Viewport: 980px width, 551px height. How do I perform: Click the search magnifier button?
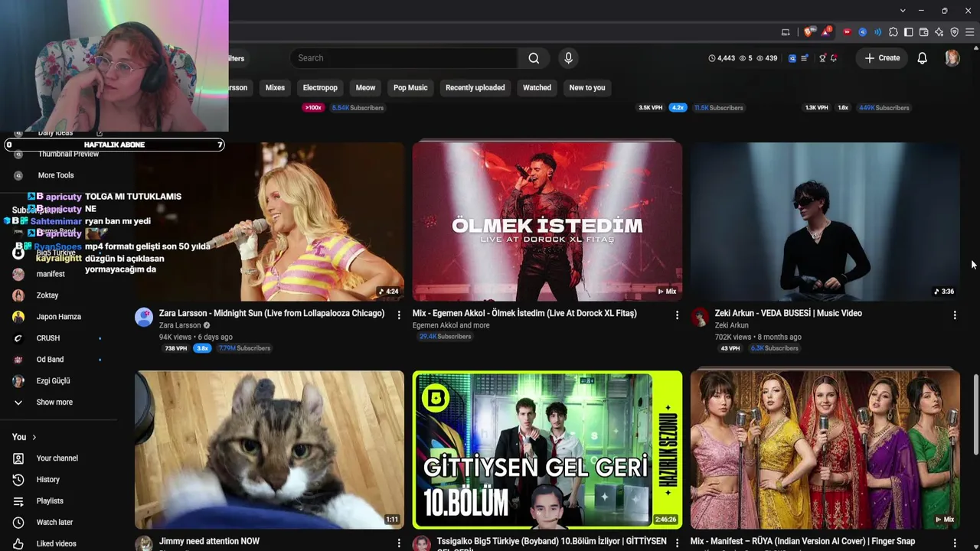pos(534,58)
